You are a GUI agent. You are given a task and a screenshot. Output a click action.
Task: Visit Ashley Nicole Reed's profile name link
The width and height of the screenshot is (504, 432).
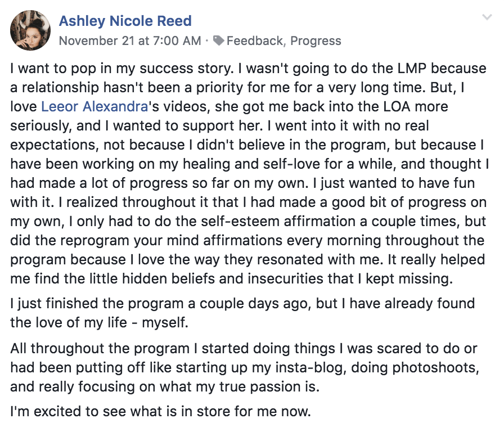[x=125, y=21]
